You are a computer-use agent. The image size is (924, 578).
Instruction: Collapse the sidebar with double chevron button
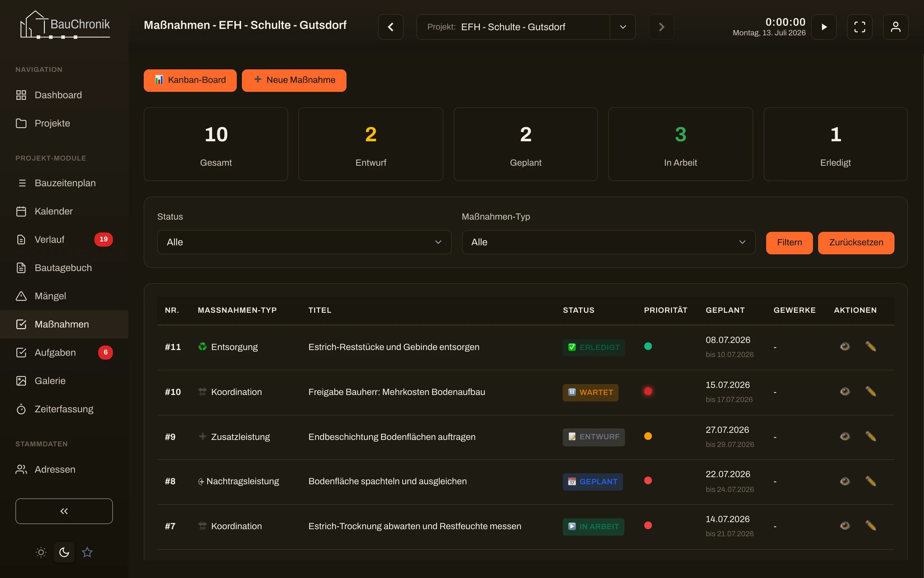[x=64, y=511]
